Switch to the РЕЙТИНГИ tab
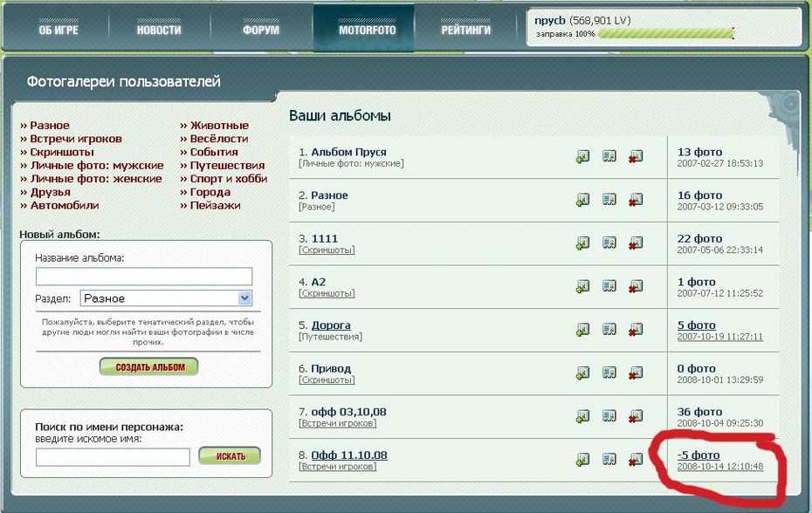 click(465, 31)
